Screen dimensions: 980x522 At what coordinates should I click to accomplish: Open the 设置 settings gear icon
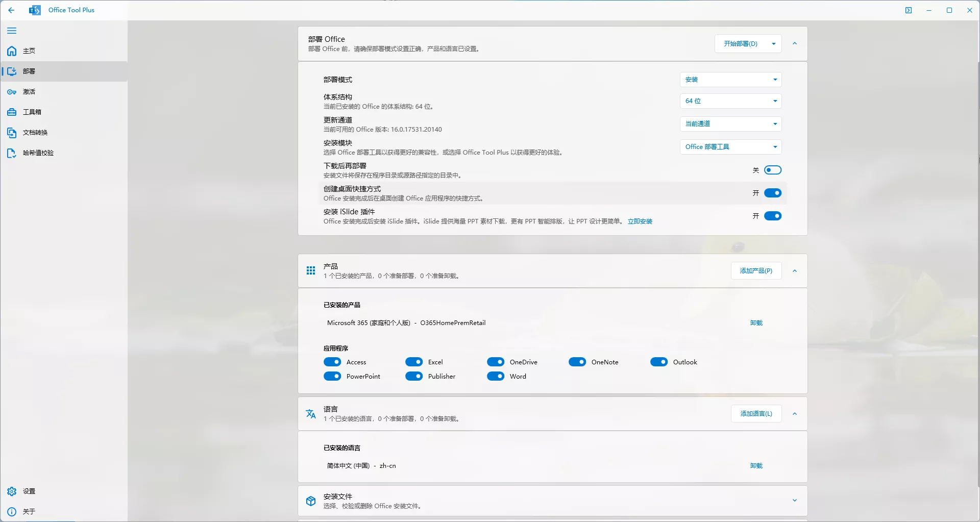pos(11,491)
